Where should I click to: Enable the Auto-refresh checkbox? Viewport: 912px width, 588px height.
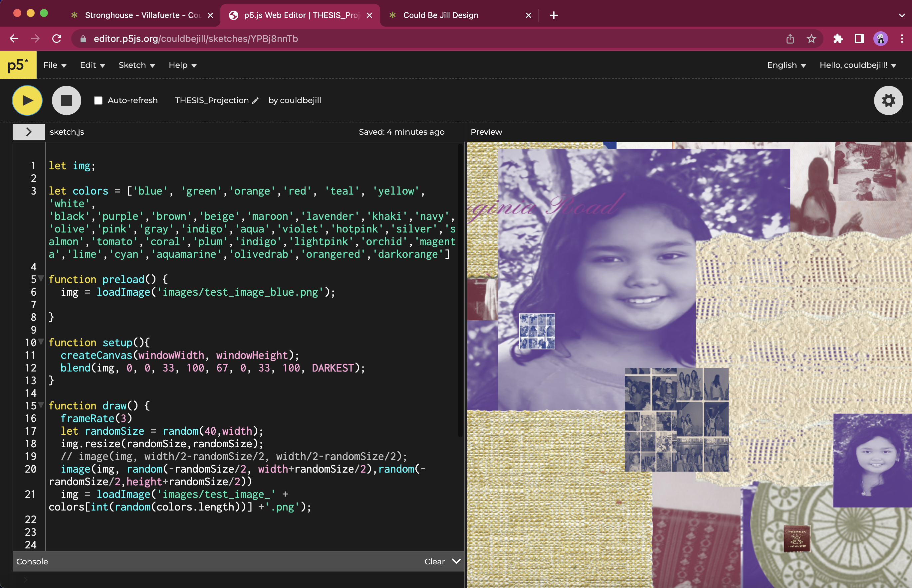pos(98,100)
